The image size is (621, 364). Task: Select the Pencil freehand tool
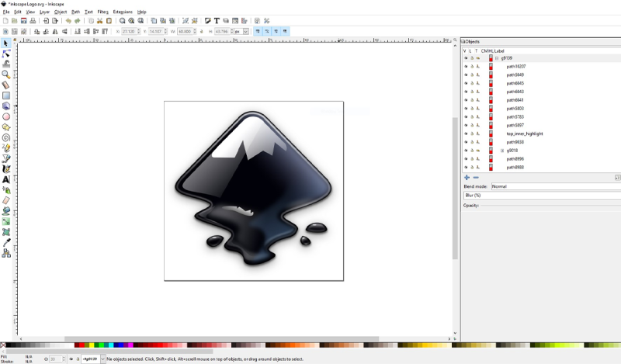point(6,148)
